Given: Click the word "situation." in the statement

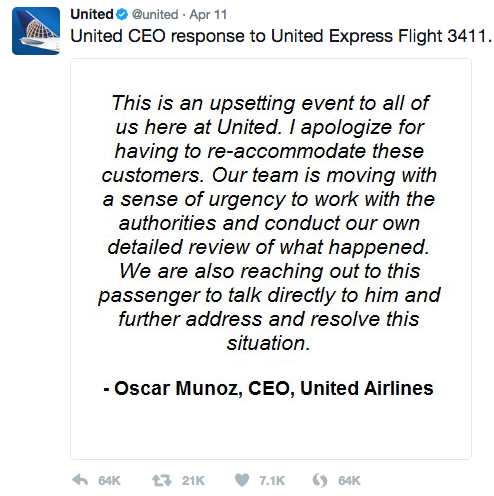Looking at the screenshot, I should click(269, 343).
